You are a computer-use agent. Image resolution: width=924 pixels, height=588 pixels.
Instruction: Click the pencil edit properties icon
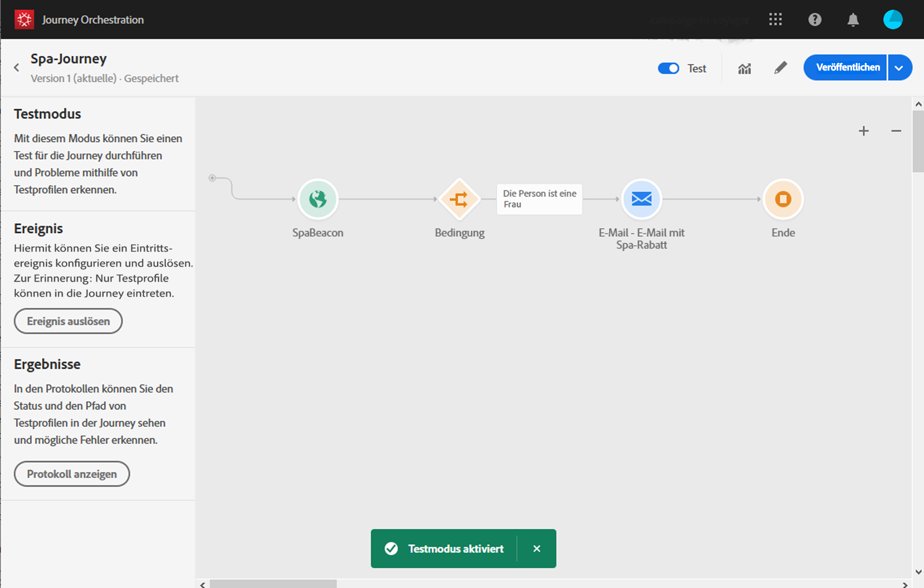pyautogui.click(x=780, y=68)
